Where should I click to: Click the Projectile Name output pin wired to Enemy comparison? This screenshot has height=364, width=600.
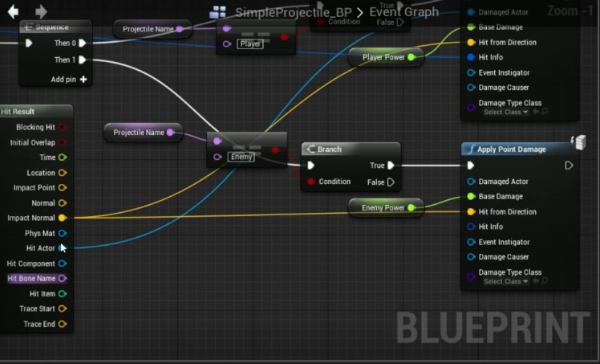tap(170, 132)
